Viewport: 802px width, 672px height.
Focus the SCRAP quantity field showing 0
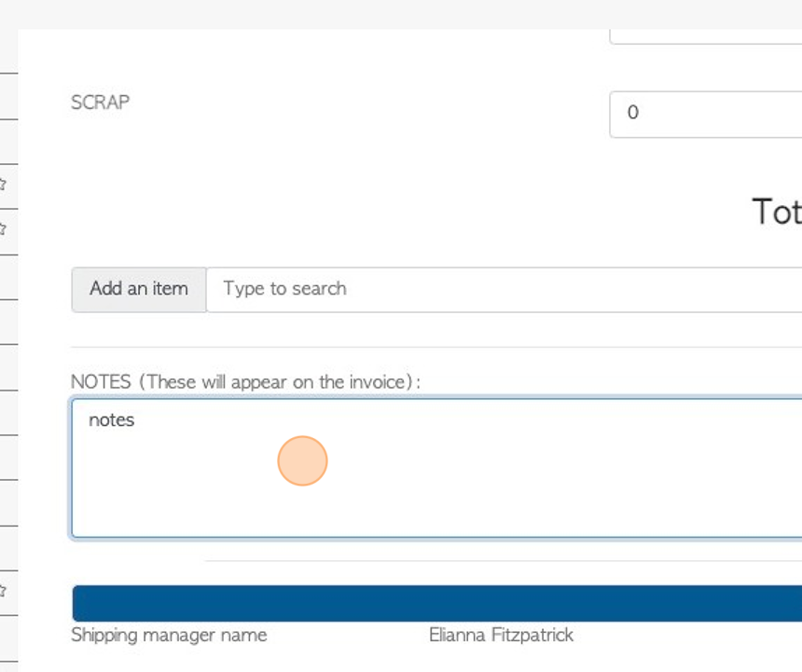click(706, 115)
